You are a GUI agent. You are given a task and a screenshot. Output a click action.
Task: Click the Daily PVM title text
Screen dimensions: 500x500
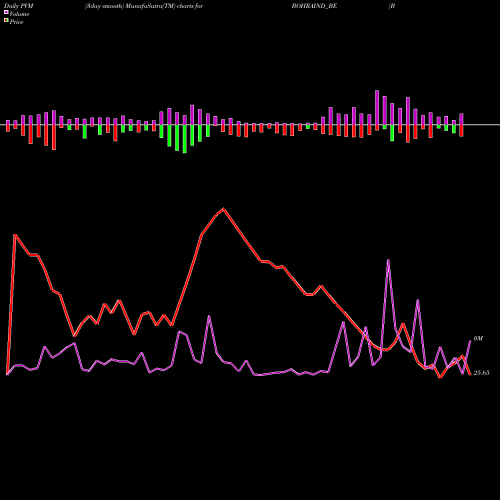click(19, 6)
